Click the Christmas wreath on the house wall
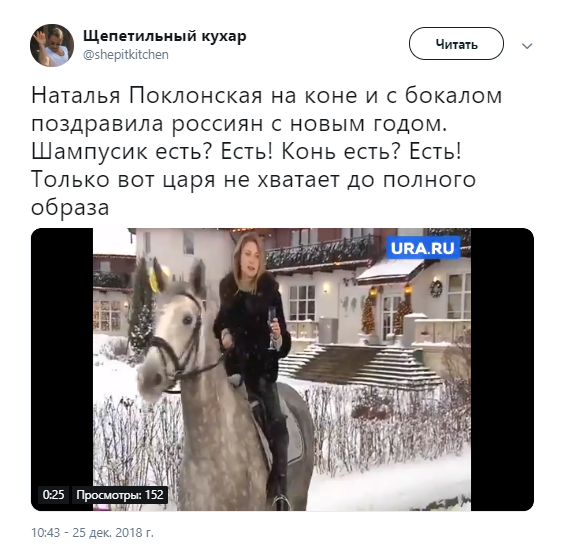Screen dimensions: 569x551 pos(436,289)
